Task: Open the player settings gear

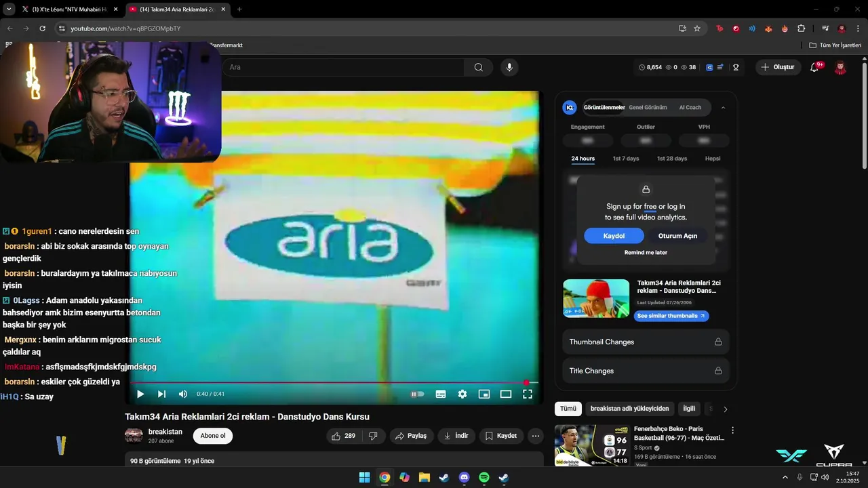Action: (462, 394)
